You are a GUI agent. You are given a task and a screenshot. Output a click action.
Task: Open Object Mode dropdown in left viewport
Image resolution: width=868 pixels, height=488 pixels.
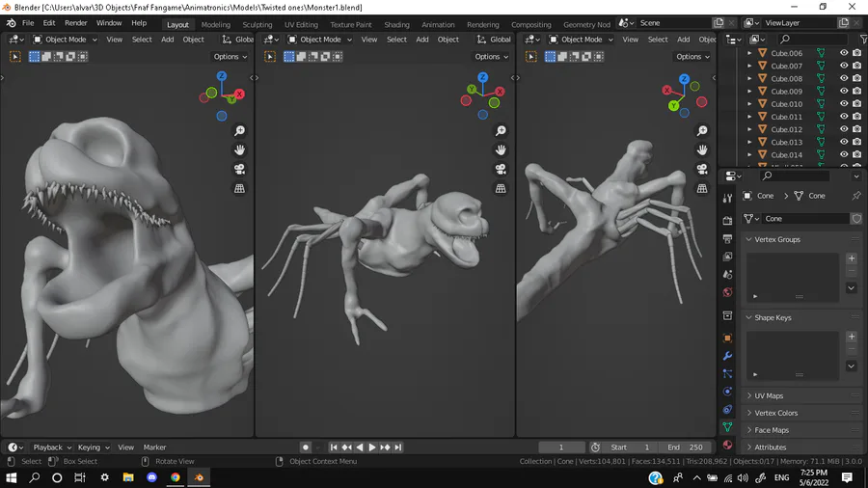click(65, 40)
